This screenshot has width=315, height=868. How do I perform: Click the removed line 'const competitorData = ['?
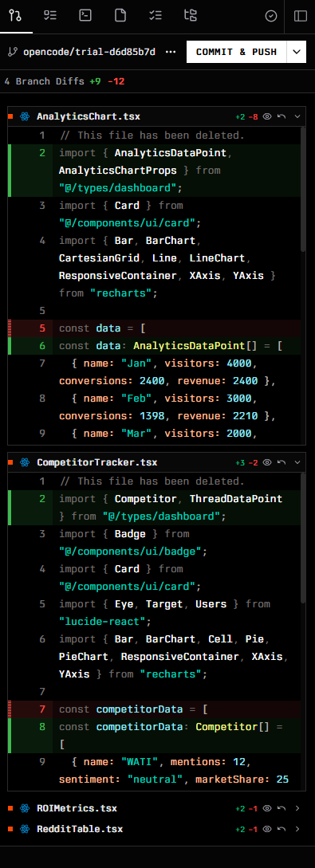pos(155,709)
